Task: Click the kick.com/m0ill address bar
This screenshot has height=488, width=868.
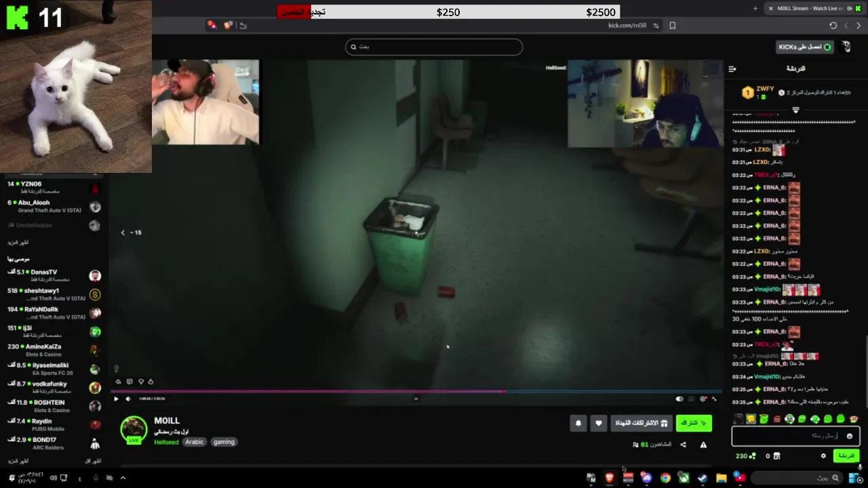Action: coord(627,26)
